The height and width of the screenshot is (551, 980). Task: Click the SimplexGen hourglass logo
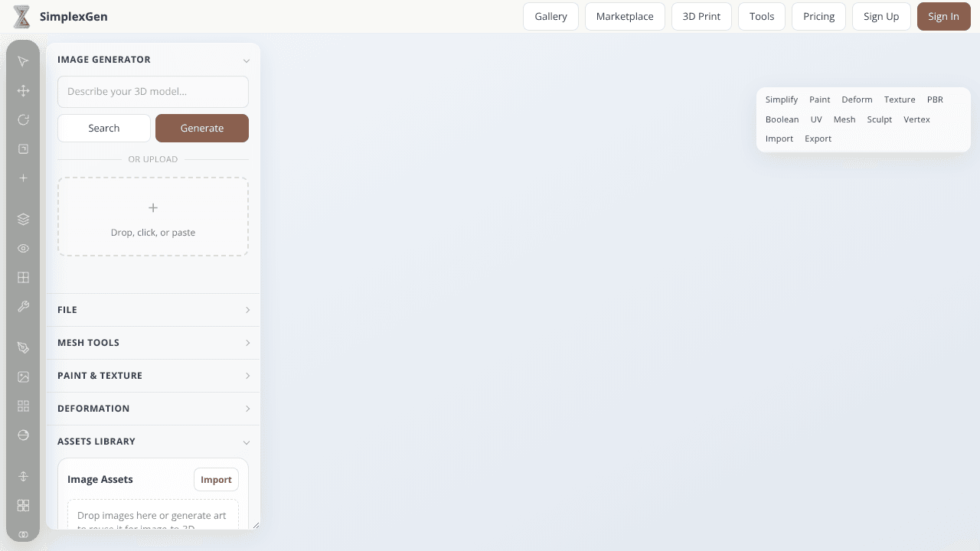(x=23, y=17)
